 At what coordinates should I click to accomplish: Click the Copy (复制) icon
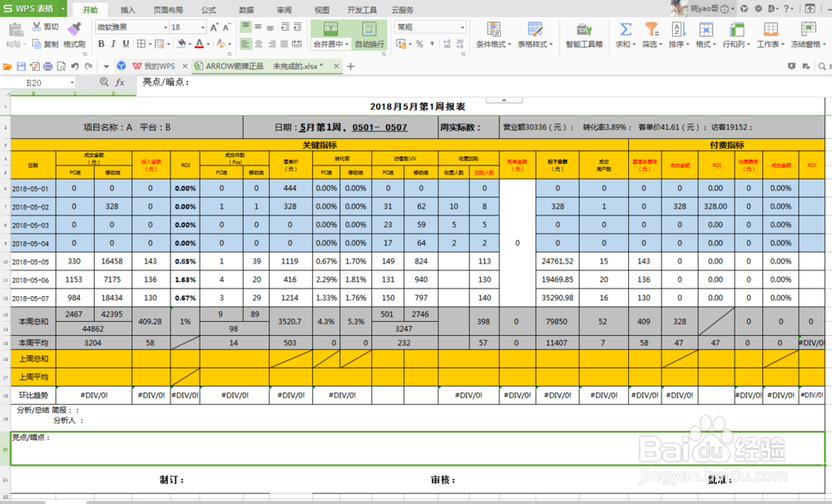pyautogui.click(x=37, y=44)
